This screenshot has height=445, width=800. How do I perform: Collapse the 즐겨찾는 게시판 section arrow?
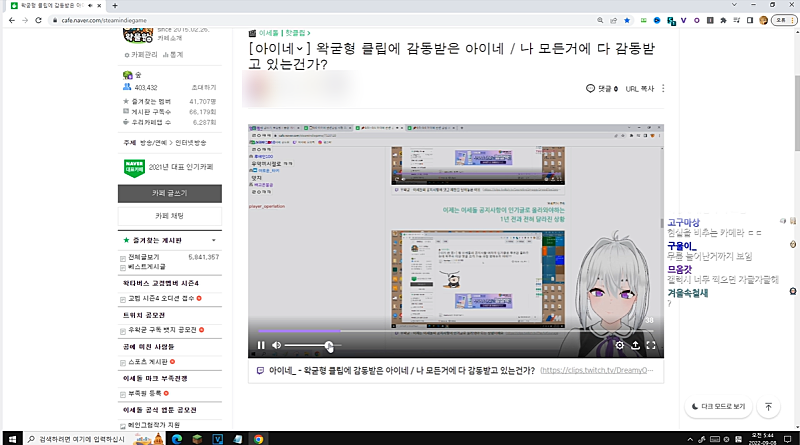coord(214,240)
